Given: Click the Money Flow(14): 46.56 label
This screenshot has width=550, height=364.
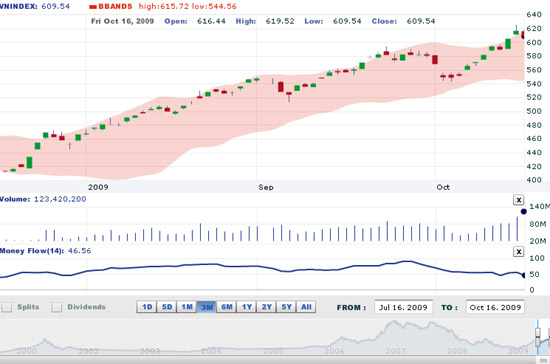Looking at the screenshot, I should click(x=46, y=251).
